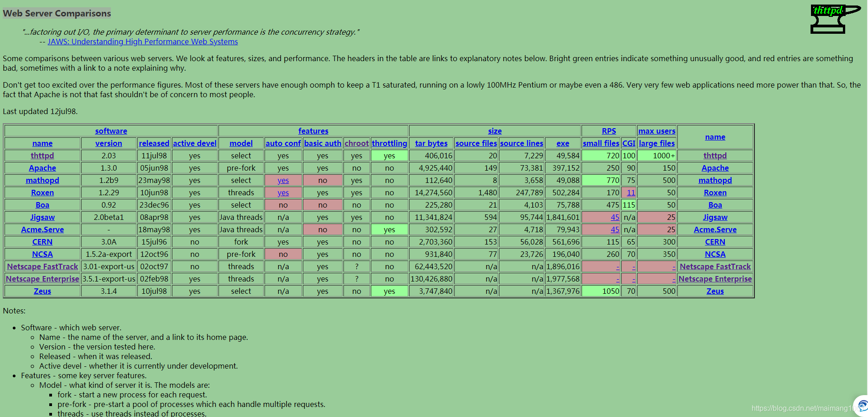
Task: Open JAWS: Understanding High Performance Web Systems link
Action: coord(143,42)
